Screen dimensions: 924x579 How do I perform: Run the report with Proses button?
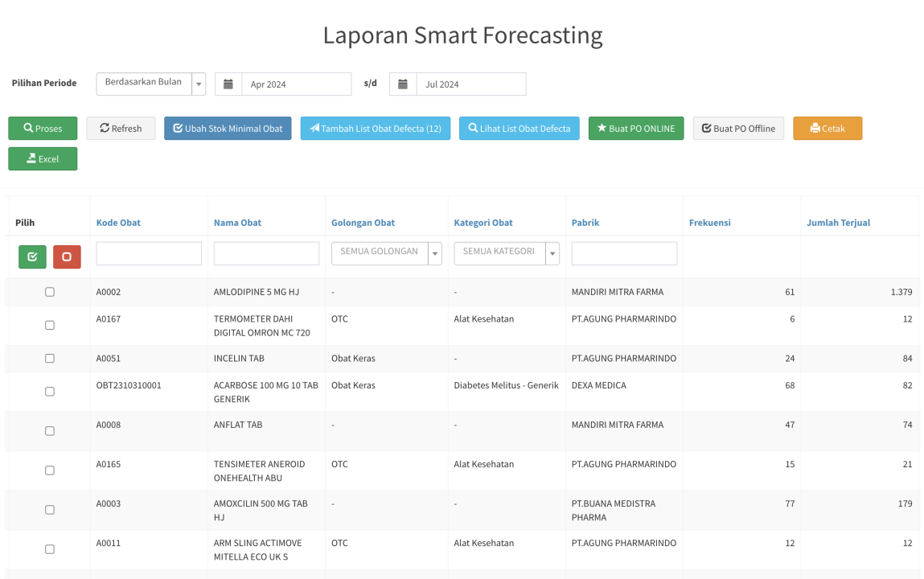tap(43, 129)
